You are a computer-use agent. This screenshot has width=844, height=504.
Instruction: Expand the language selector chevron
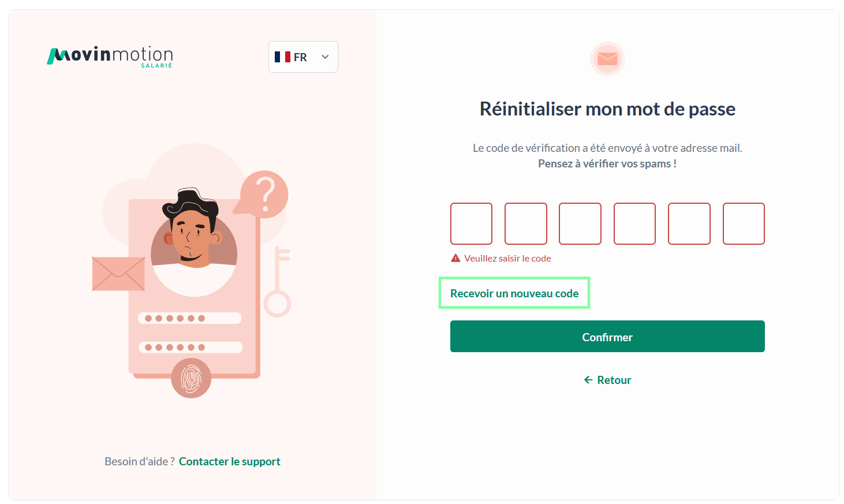[x=325, y=57]
